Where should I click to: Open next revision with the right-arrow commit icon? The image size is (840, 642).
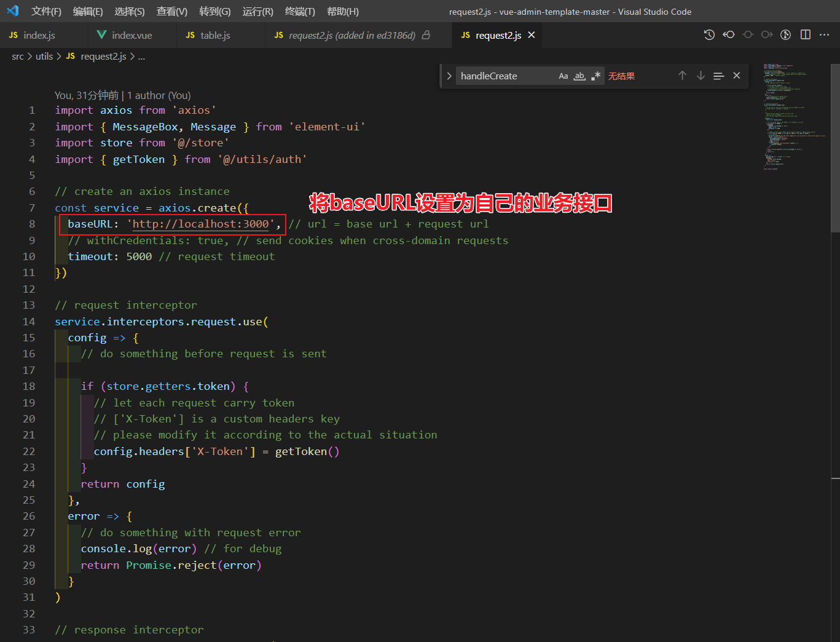(x=767, y=35)
